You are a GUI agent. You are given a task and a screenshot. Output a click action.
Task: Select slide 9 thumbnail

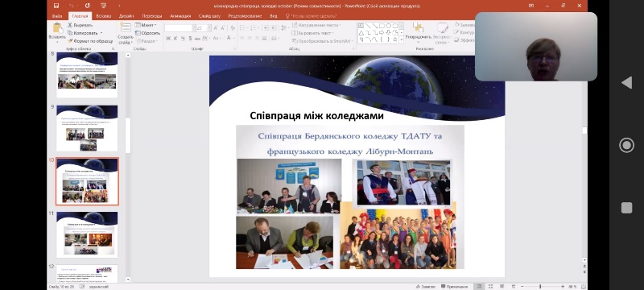pos(87,128)
